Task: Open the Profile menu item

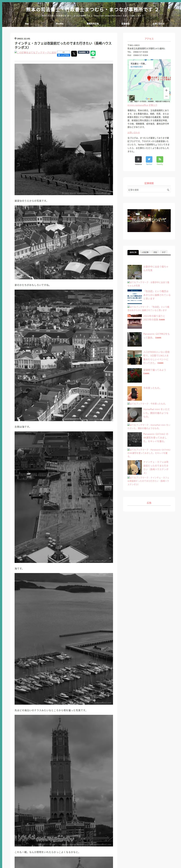Action: click(60, 24)
